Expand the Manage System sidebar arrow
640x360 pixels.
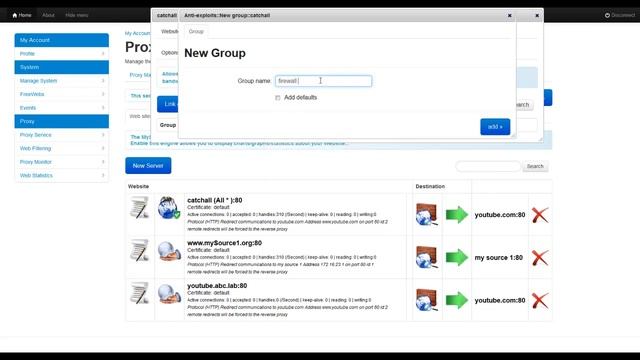pos(103,81)
